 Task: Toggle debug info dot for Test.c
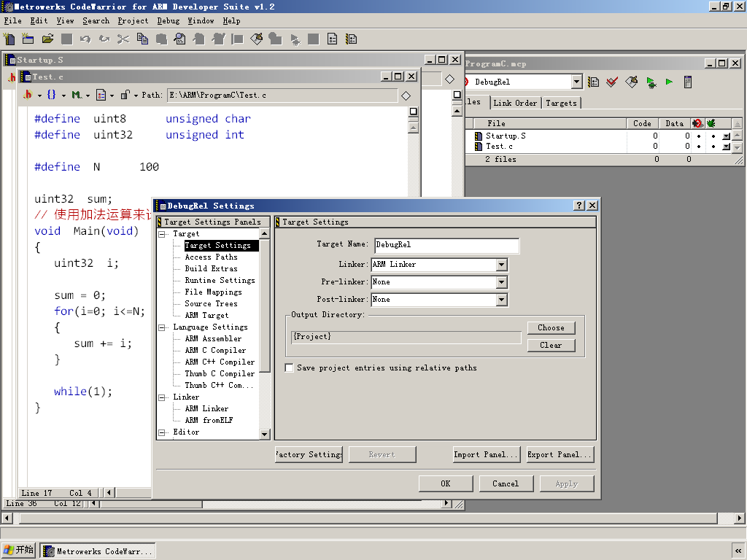tap(713, 147)
